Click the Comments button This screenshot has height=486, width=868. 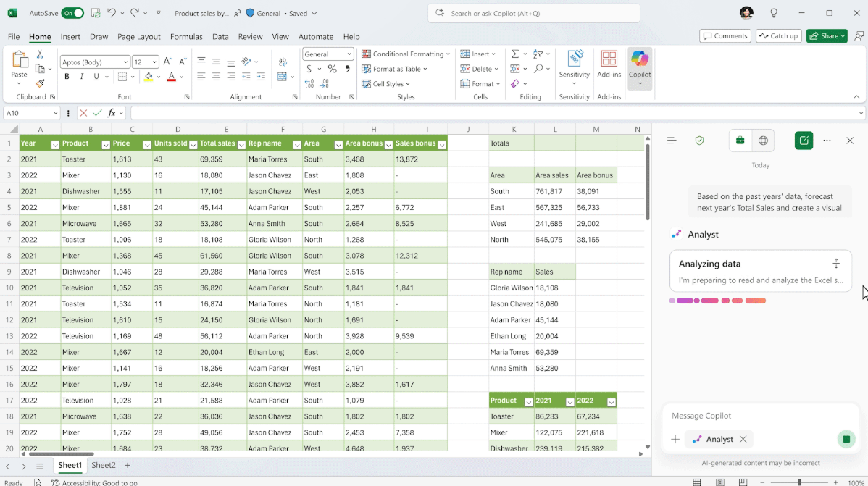point(725,36)
